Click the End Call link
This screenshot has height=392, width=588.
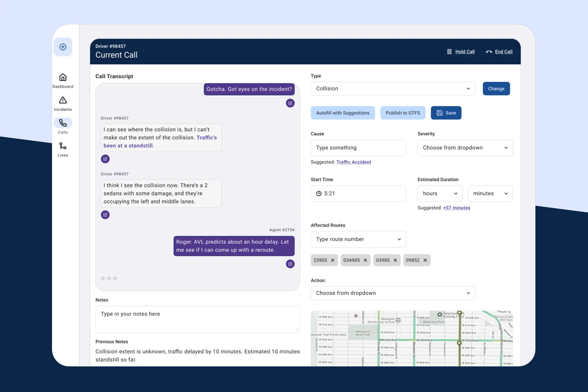504,52
